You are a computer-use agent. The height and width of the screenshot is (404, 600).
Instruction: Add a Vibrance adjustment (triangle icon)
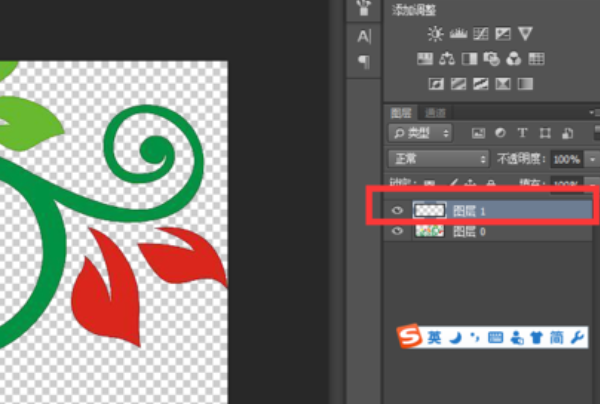tap(525, 34)
